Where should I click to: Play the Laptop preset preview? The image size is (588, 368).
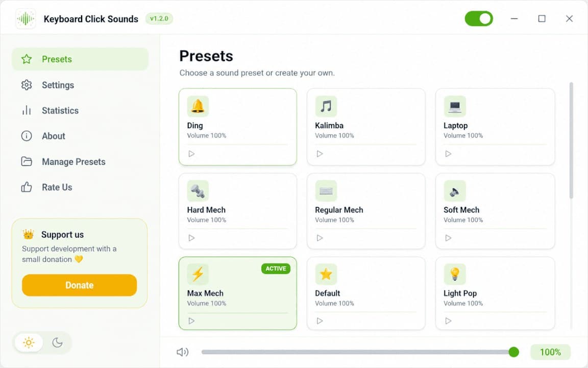click(448, 153)
